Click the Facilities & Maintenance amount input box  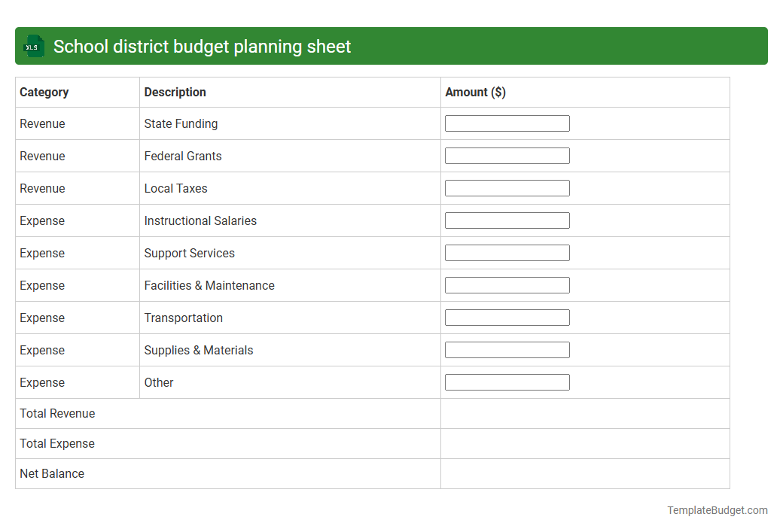pos(507,284)
